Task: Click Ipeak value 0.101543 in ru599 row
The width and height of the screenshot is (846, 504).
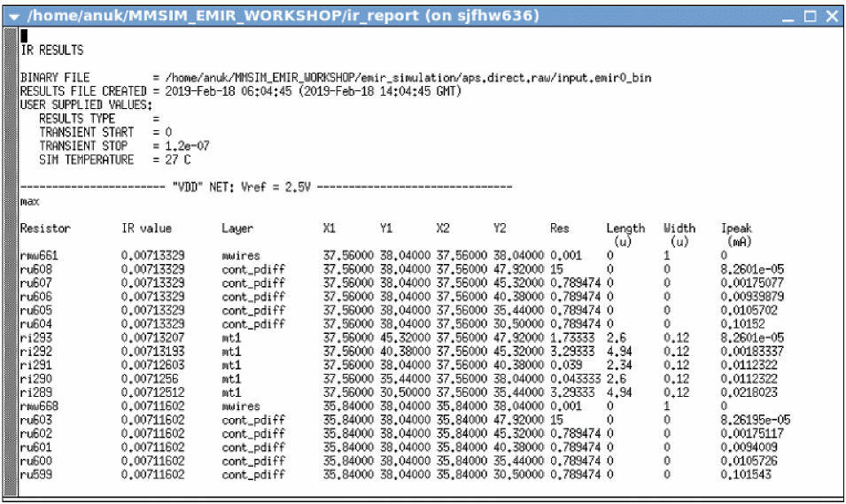Action: click(x=746, y=475)
